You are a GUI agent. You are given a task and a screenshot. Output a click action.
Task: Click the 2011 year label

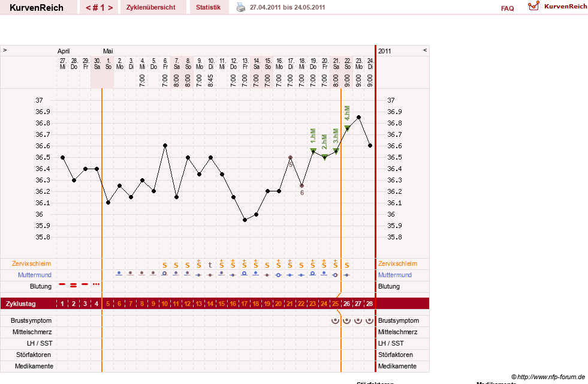pos(384,51)
